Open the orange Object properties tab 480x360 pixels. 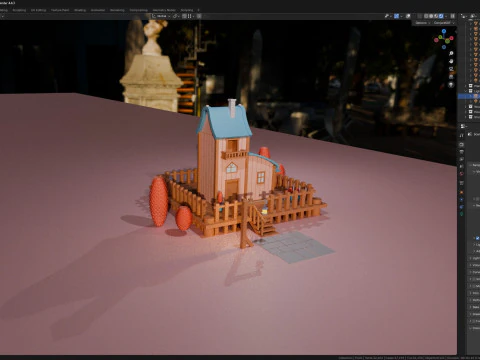pyautogui.click(x=461, y=192)
